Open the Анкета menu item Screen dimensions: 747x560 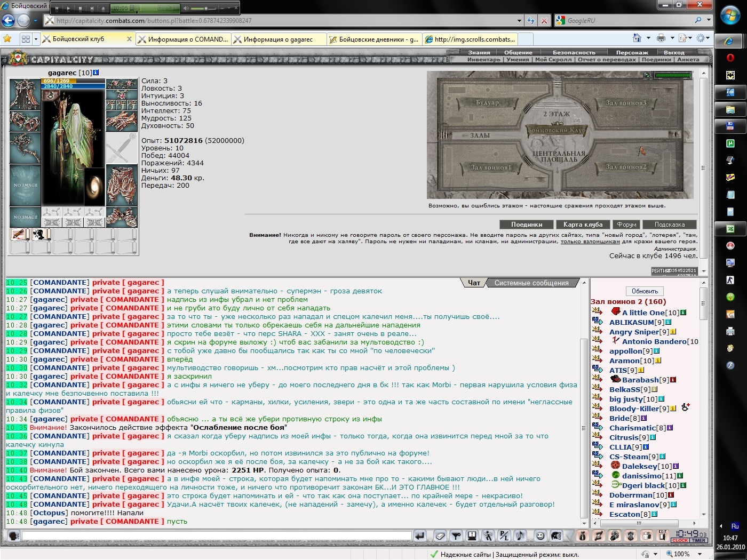[688, 59]
